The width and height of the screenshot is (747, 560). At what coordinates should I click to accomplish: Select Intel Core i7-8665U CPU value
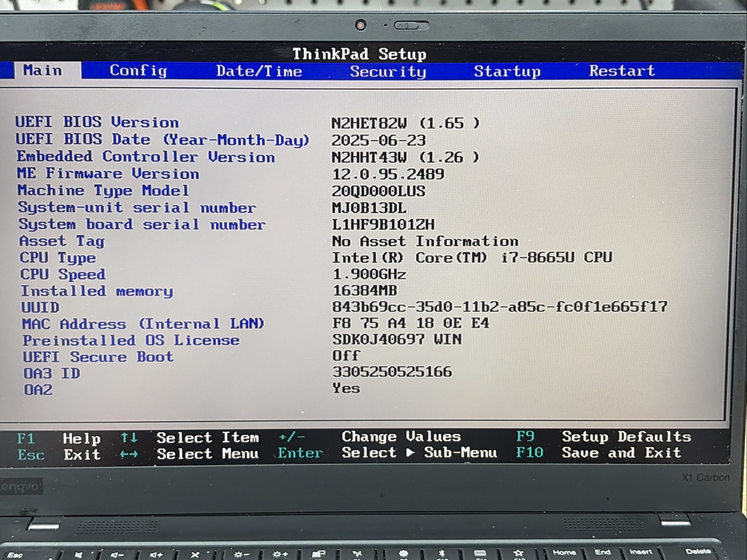pyautogui.click(x=472, y=257)
